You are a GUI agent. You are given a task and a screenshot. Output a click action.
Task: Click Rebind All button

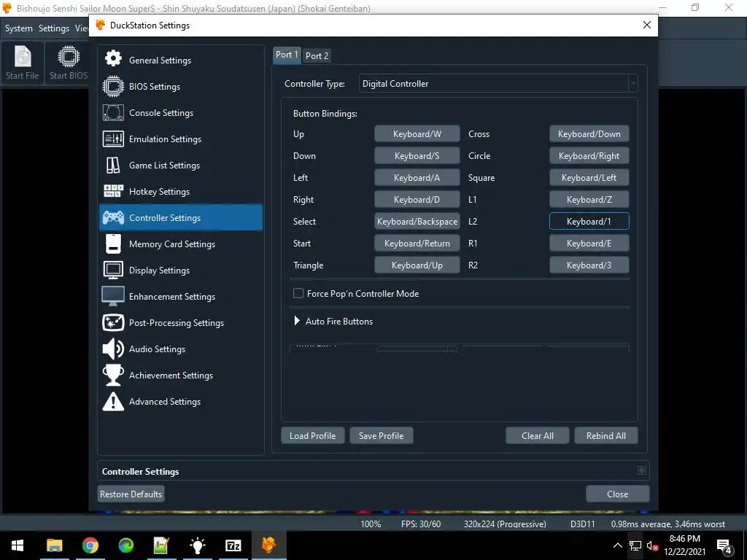point(606,436)
